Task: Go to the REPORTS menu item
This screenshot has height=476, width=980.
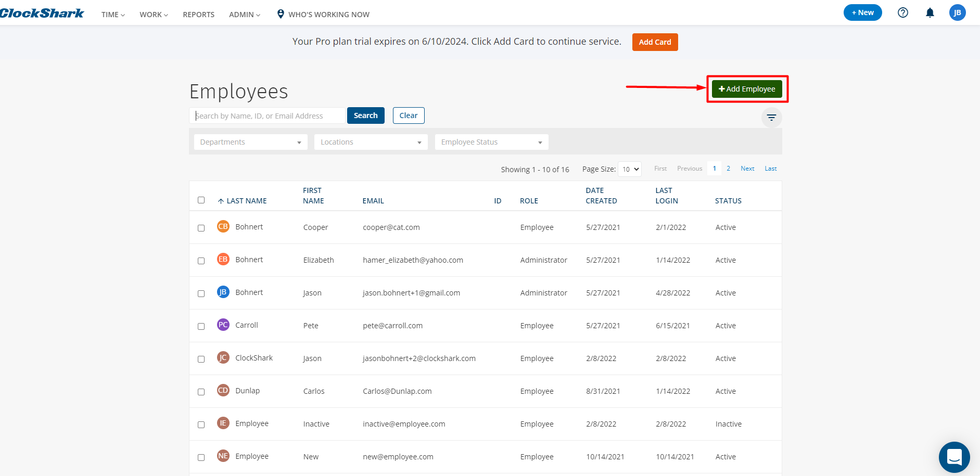Action: (198, 15)
